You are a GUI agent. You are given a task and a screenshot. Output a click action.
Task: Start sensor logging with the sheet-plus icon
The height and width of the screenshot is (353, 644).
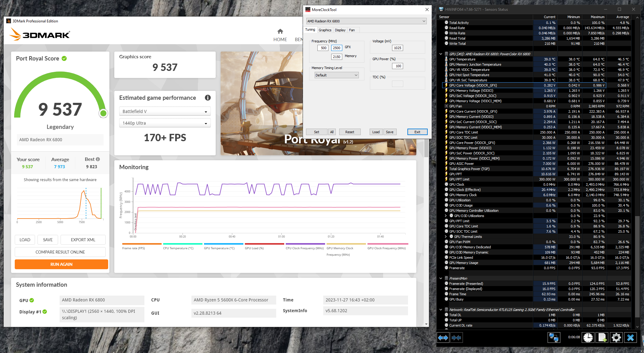(x=602, y=338)
